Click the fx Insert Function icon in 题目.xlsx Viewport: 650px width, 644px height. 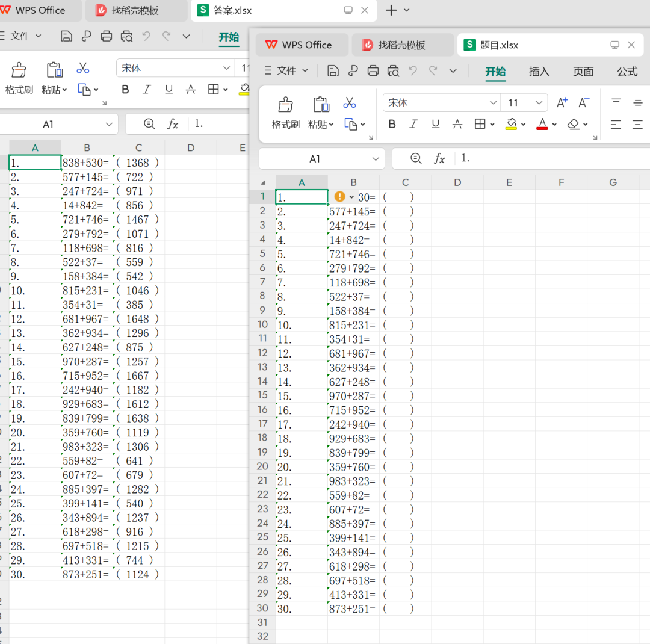440,158
